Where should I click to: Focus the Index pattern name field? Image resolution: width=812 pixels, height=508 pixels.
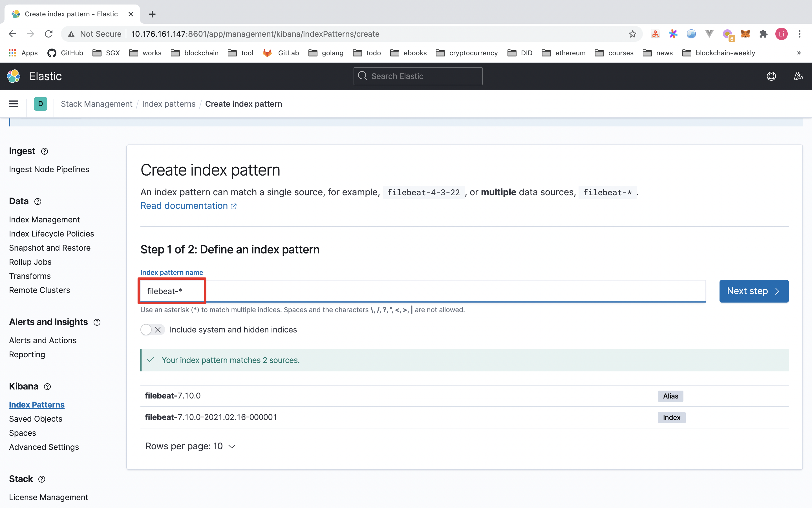coord(423,291)
